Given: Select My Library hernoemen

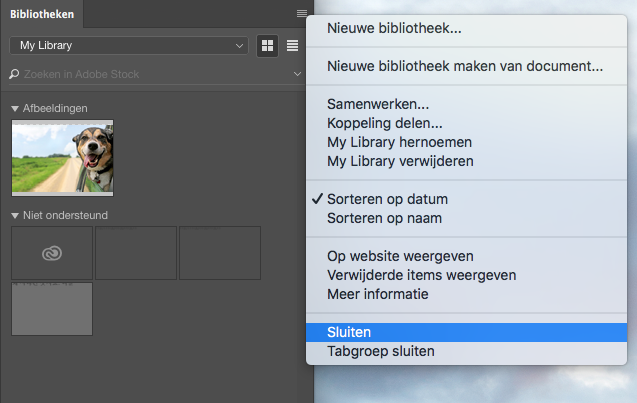Looking at the screenshot, I should coord(399,142).
